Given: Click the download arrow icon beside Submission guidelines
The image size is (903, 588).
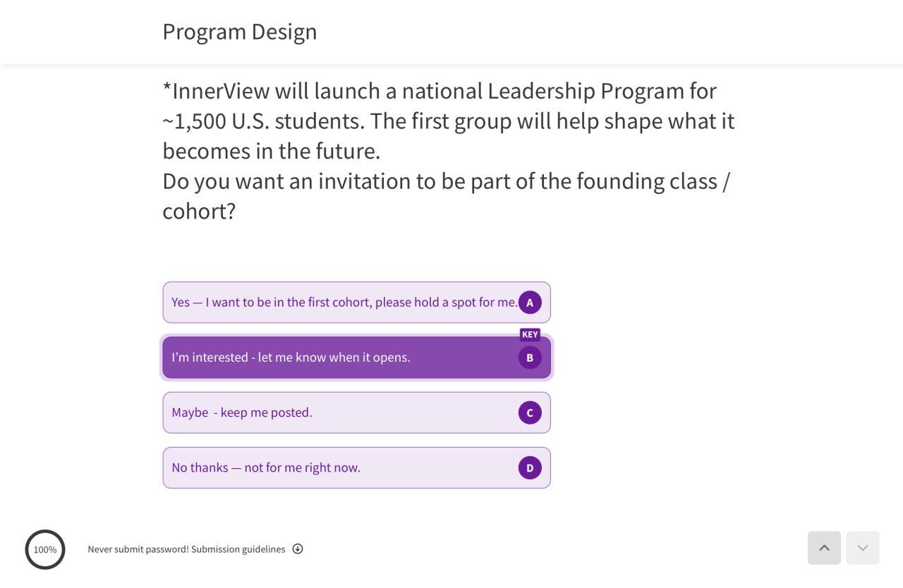Looking at the screenshot, I should [x=298, y=549].
